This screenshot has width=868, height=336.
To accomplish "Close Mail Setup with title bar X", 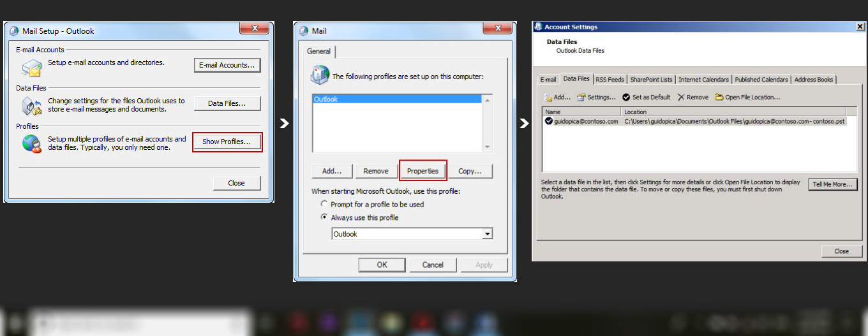I will click(255, 29).
